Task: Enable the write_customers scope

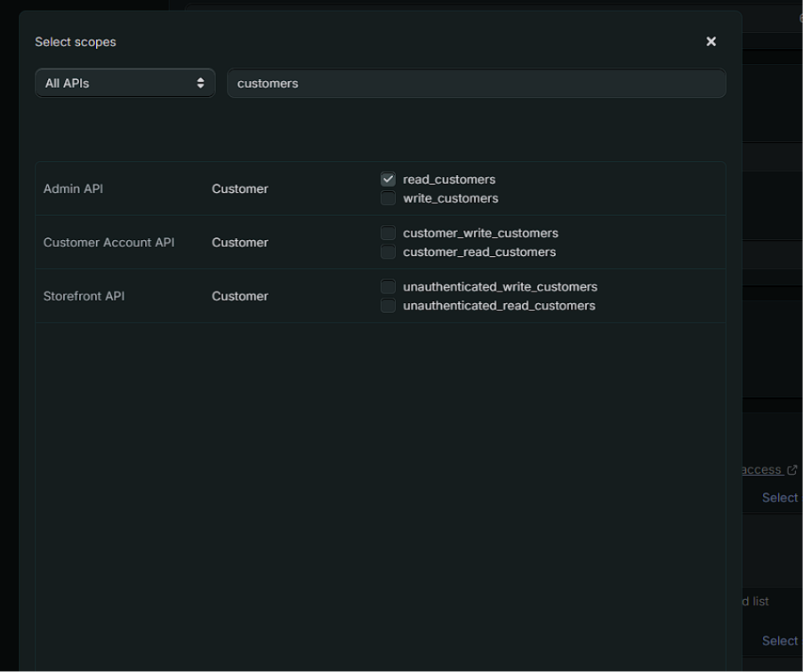Action: click(x=388, y=197)
